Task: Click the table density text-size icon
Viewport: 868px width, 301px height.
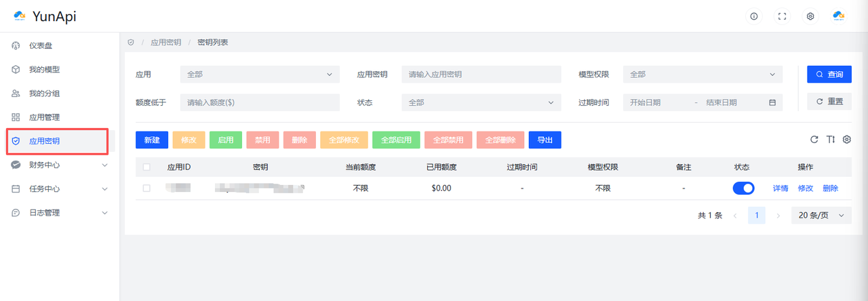Action: (x=831, y=140)
